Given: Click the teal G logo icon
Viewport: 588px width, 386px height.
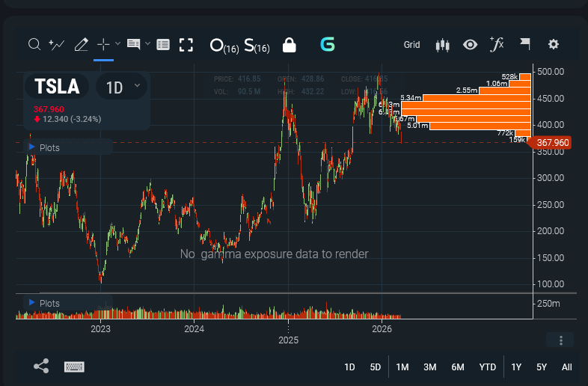Looking at the screenshot, I should click(328, 44).
